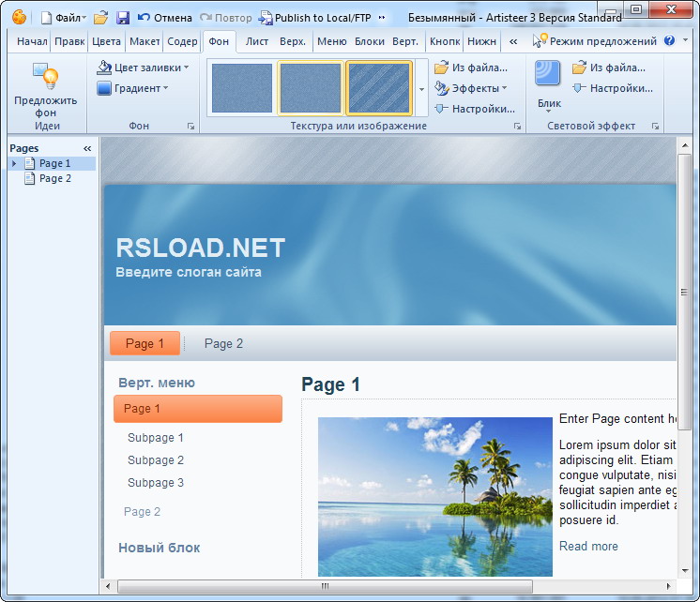The image size is (700, 602).
Task: Click the new file page icon
Action: 46,18
